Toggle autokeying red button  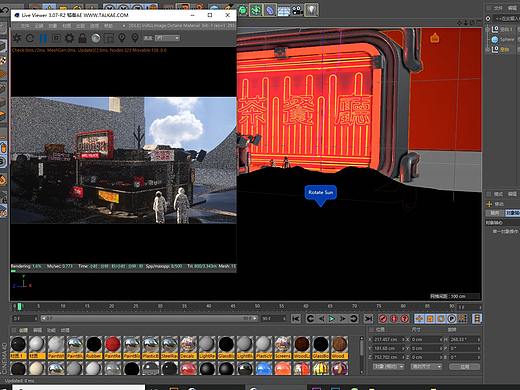(394, 319)
